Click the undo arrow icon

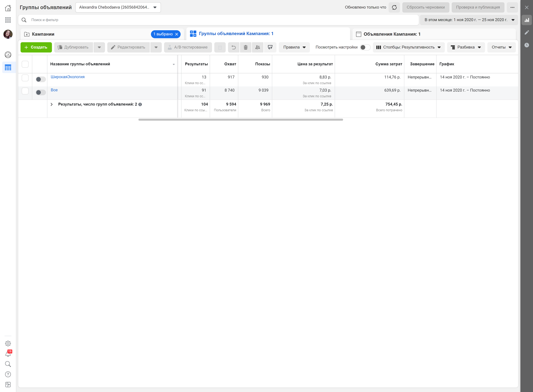[234, 47]
